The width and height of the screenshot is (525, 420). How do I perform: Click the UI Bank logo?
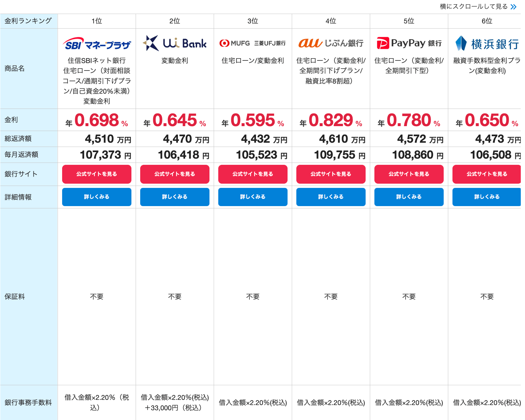(x=175, y=43)
